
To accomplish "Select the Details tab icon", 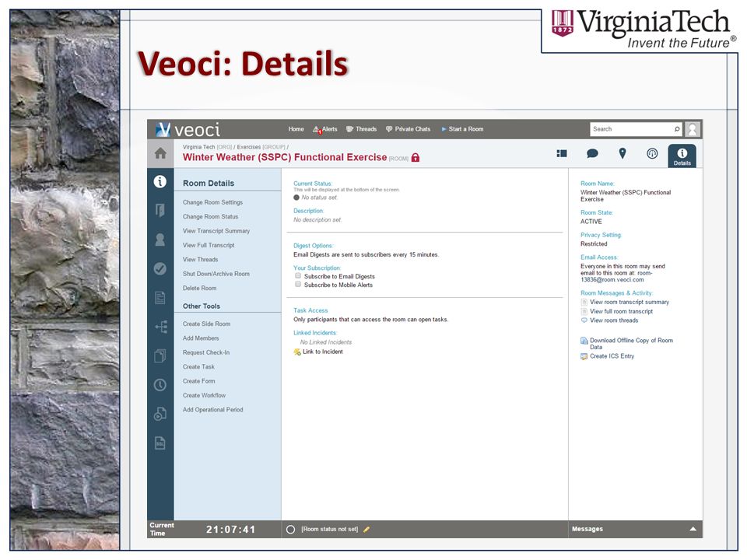I will tap(682, 156).
